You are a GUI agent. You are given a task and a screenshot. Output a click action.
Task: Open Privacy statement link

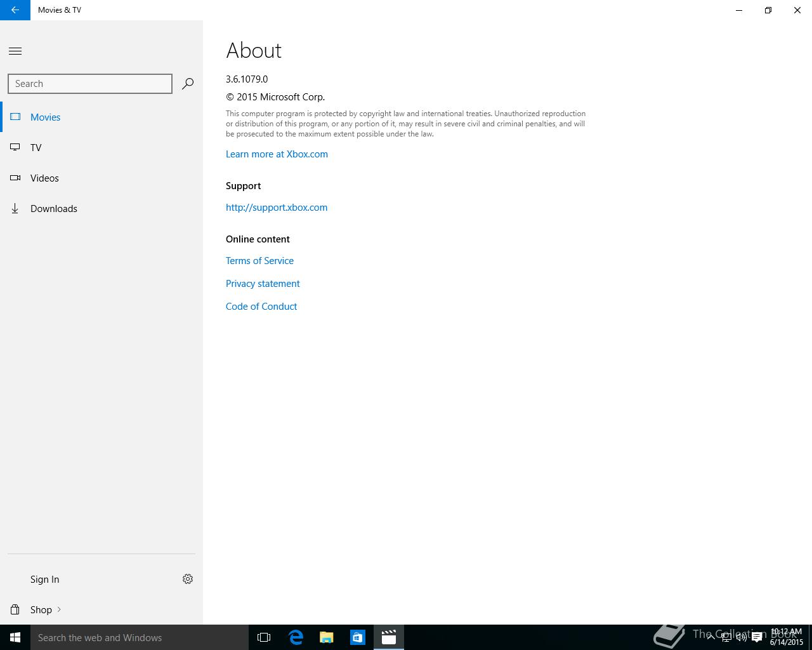263,284
